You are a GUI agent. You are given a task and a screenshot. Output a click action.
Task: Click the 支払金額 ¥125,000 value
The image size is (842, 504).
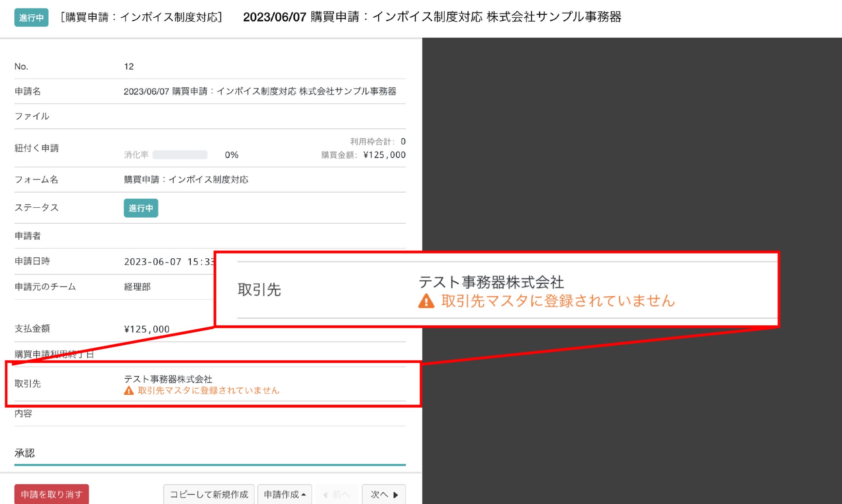click(147, 330)
